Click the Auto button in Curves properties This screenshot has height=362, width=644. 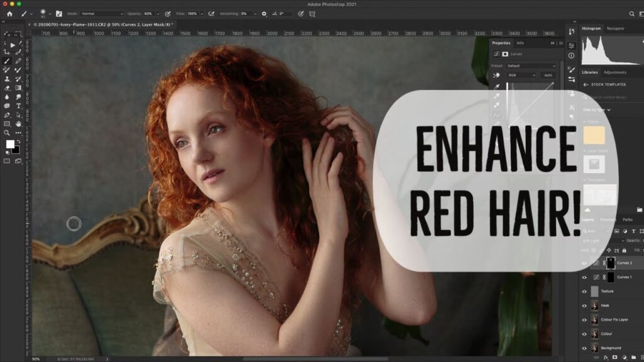tap(548, 75)
